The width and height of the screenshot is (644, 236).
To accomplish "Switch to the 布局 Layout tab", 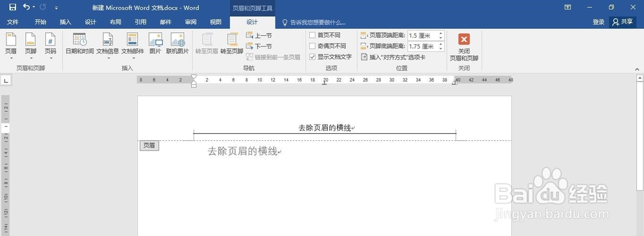I will tap(115, 22).
